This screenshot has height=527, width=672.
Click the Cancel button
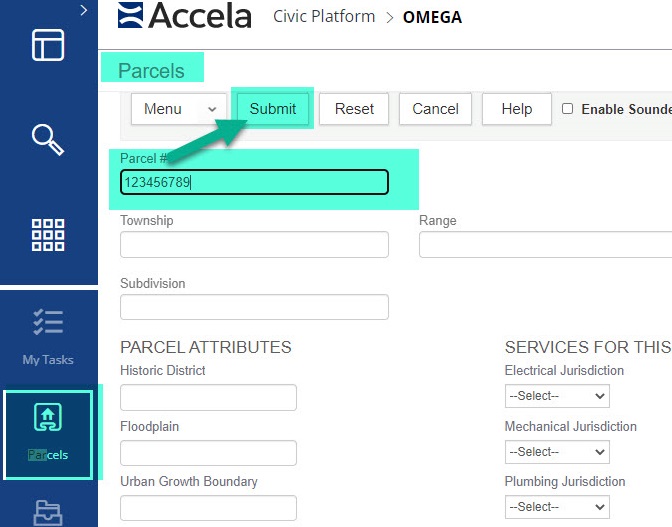[x=435, y=109]
